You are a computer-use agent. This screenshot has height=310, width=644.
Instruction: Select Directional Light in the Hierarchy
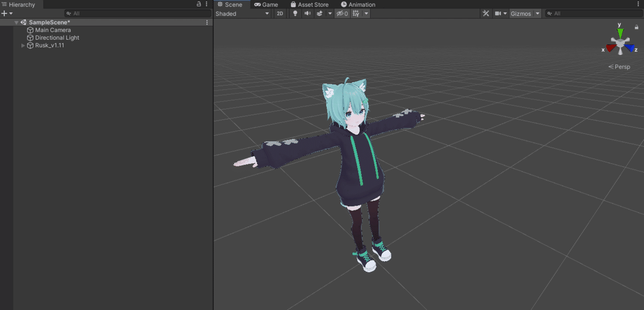pyautogui.click(x=57, y=38)
